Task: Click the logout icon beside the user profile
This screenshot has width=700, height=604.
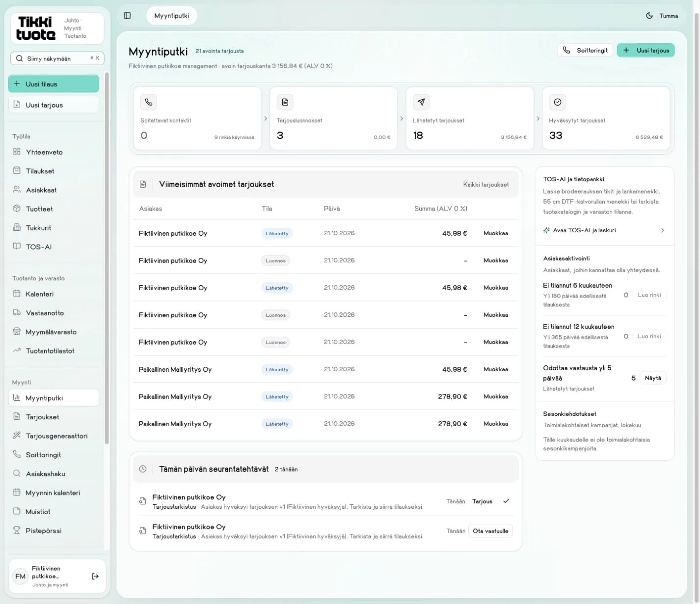Action: [x=95, y=576]
